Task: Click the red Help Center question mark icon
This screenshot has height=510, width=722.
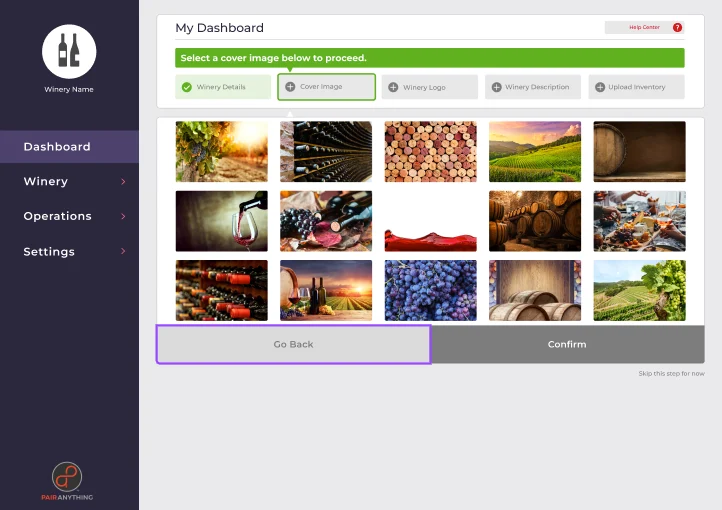Action: tap(677, 28)
